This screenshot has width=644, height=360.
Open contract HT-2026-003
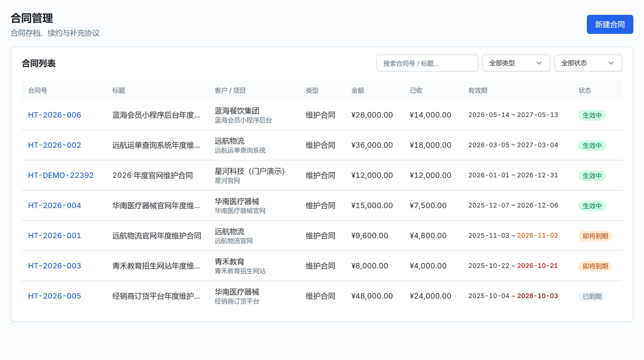coord(55,266)
